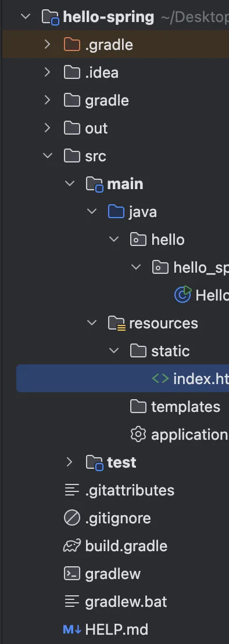Expand the gradle folder chevron

click(48, 100)
